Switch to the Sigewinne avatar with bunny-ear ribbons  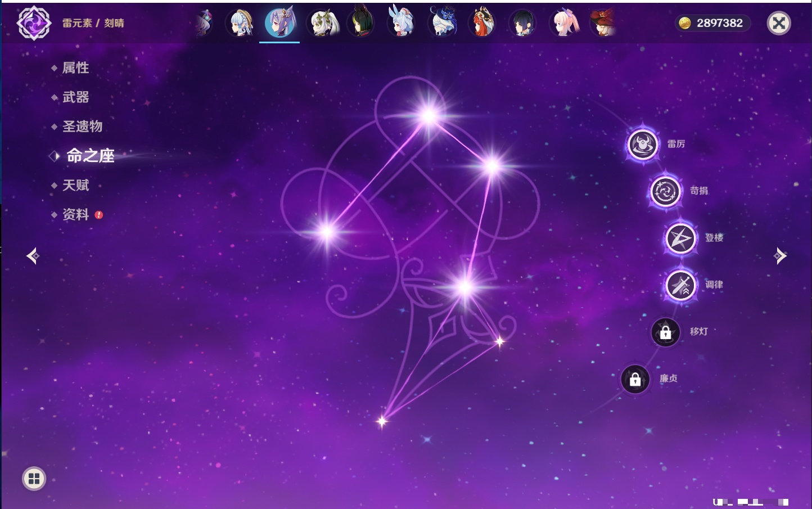[402, 21]
